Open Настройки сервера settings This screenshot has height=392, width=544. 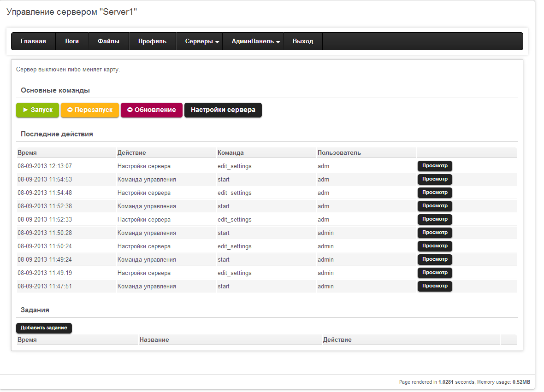click(223, 110)
